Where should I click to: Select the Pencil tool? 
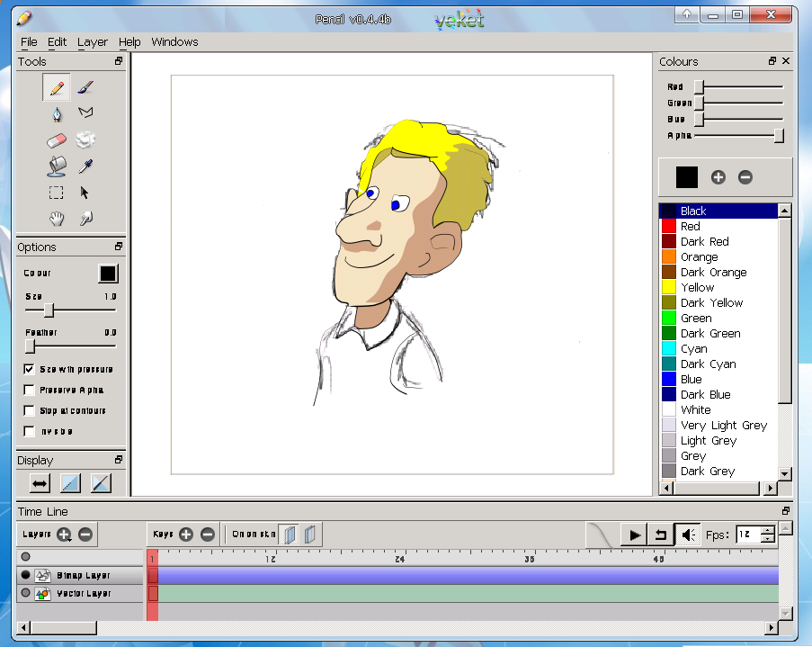[57, 87]
